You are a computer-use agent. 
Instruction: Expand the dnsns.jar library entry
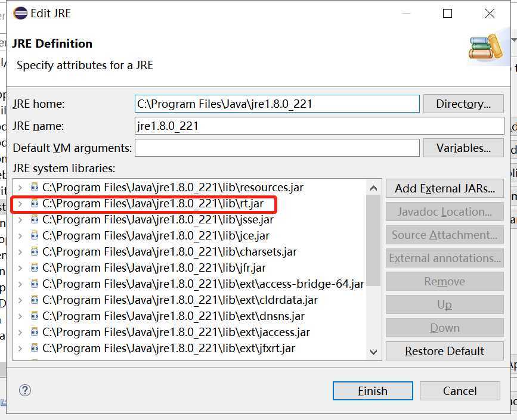(x=20, y=316)
